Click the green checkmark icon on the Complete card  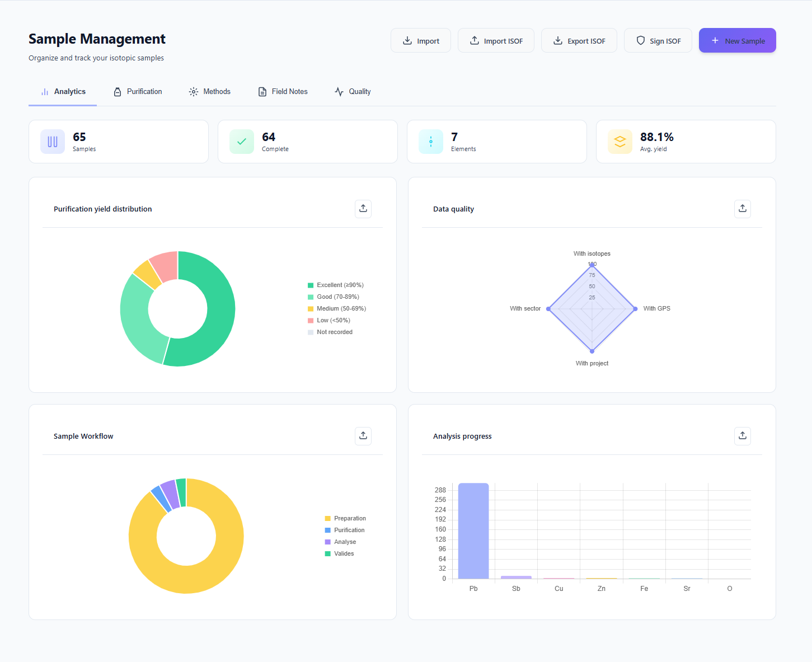click(x=241, y=142)
